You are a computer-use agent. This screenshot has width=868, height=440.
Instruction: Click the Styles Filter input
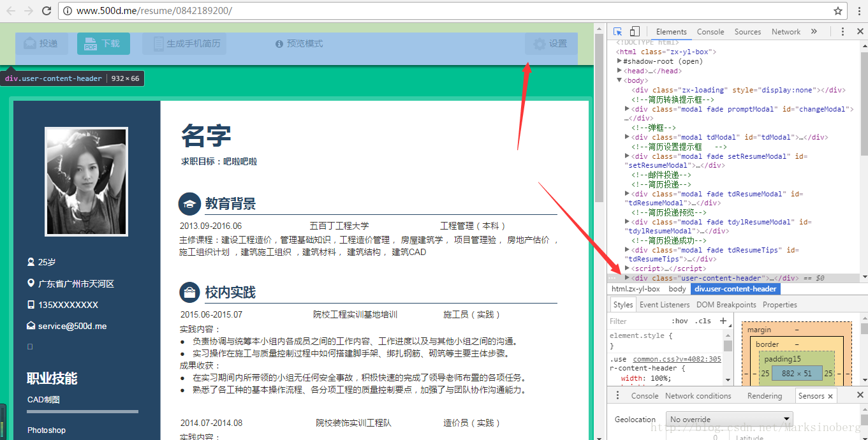click(x=638, y=321)
